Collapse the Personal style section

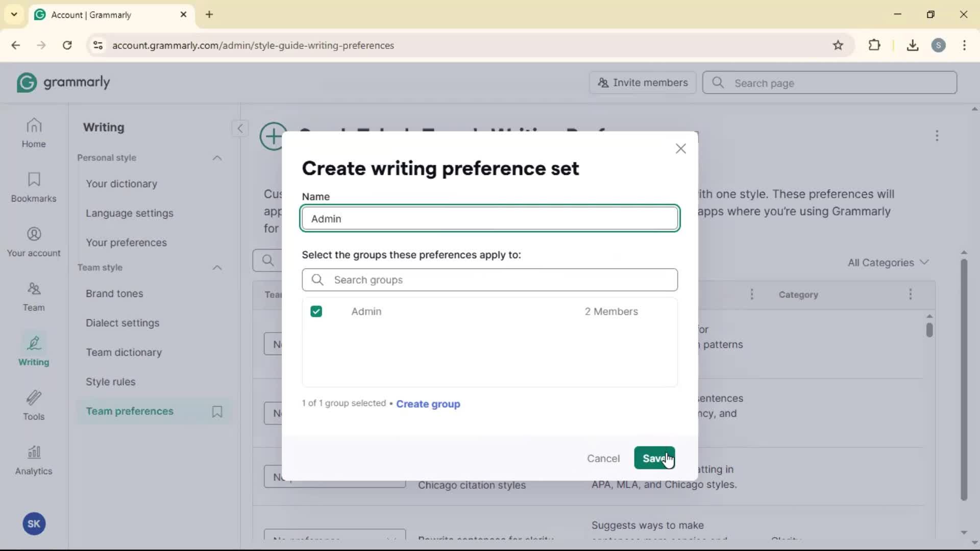[x=217, y=158]
